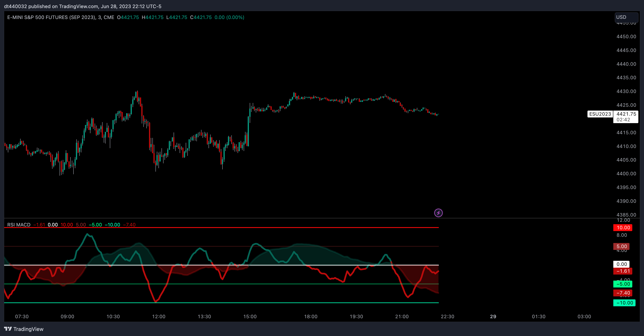Viewport: 644px width, 336px height.
Task: Click the 09:00 time axis label
Action: [67, 316]
